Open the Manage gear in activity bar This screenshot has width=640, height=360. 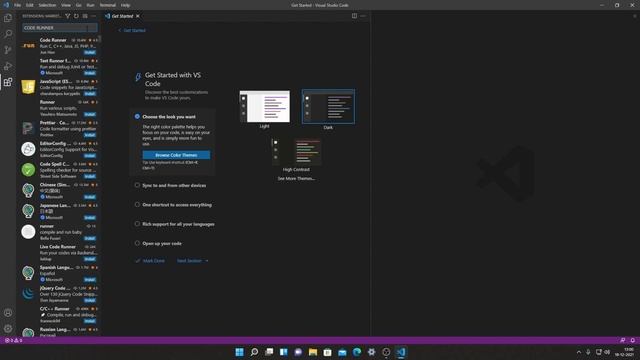pyautogui.click(x=8, y=328)
